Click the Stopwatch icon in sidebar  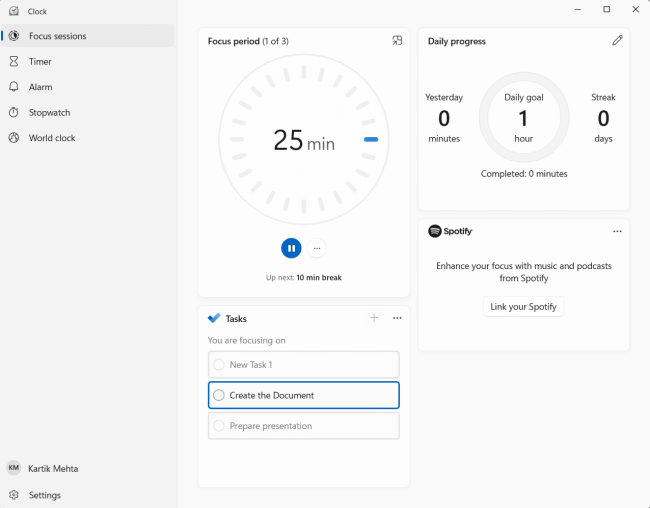click(x=14, y=112)
